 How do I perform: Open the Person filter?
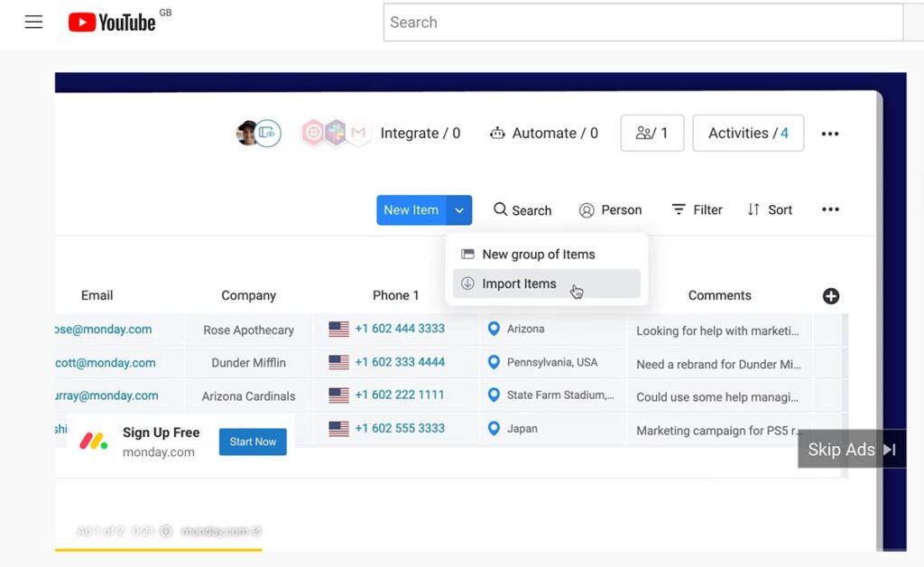pyautogui.click(x=610, y=209)
